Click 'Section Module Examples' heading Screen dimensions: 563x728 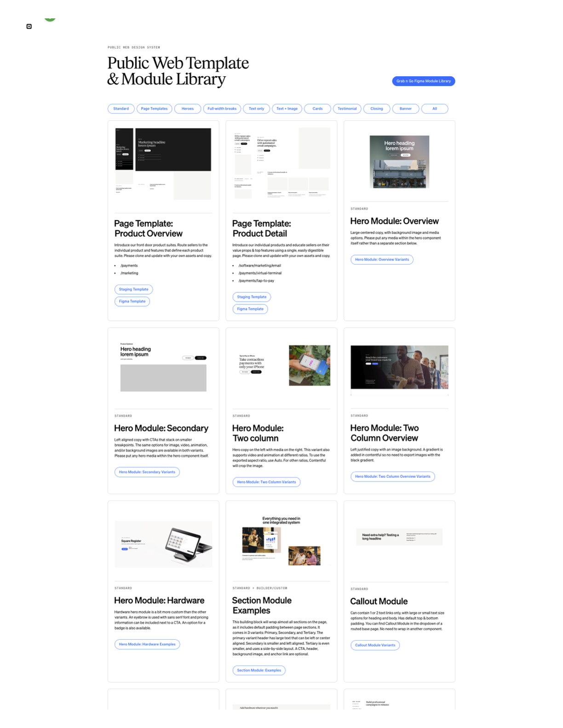[x=262, y=606]
